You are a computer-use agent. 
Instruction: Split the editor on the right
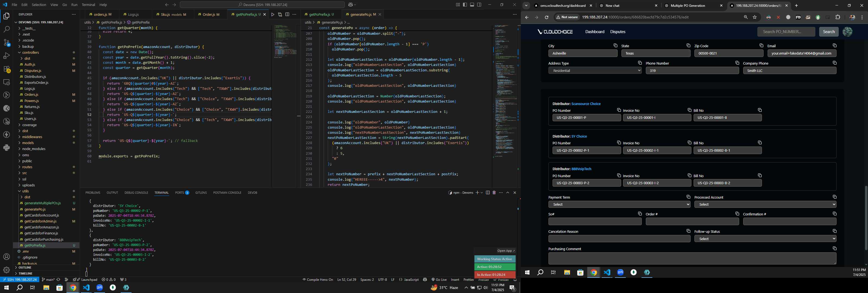coord(287,14)
